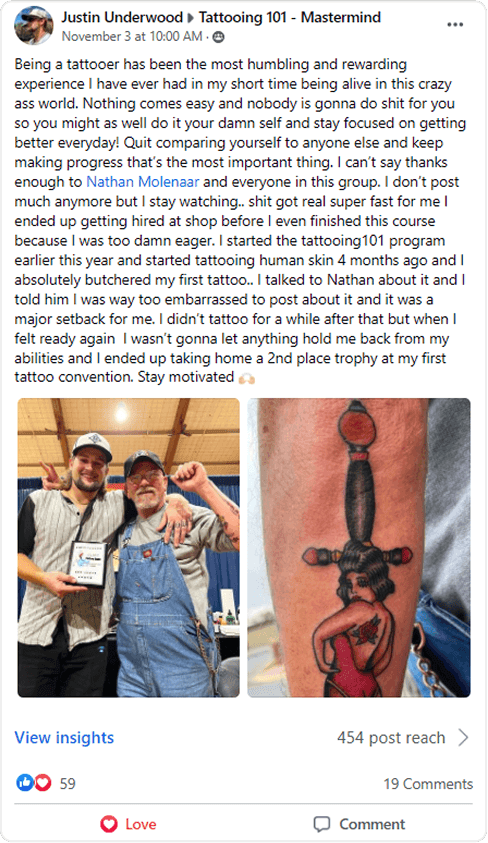This screenshot has width=488, height=843.
Task: Click the triangle arrow between name and group
Action: point(191,18)
